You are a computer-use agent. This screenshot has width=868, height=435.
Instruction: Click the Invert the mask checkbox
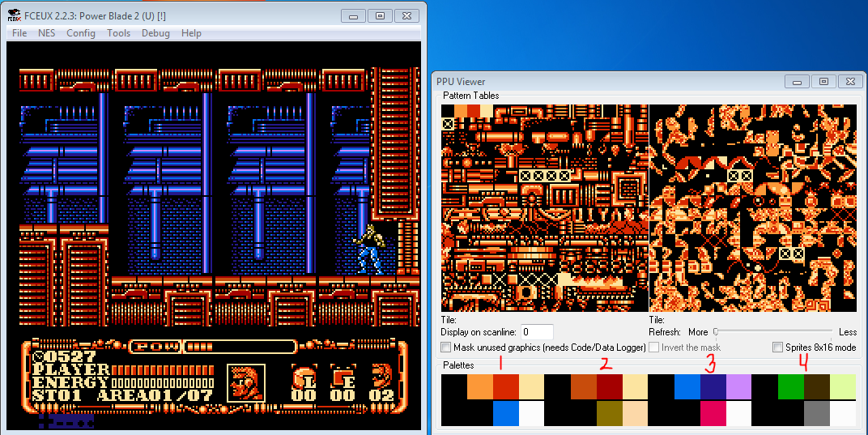point(653,348)
